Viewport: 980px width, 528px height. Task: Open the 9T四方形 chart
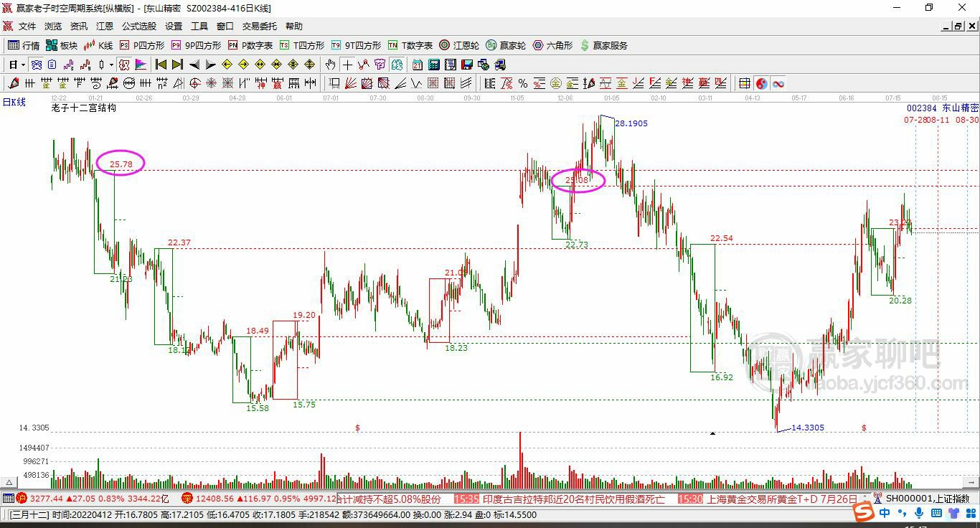[356, 45]
